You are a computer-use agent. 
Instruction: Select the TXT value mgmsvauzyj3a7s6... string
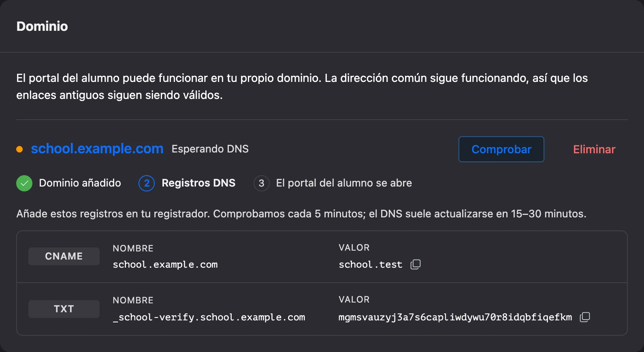455,317
